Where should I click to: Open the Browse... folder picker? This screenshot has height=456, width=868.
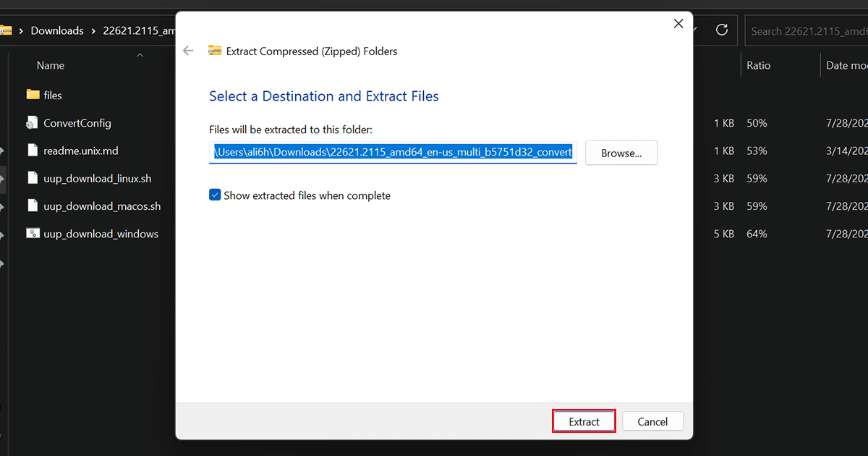click(621, 153)
